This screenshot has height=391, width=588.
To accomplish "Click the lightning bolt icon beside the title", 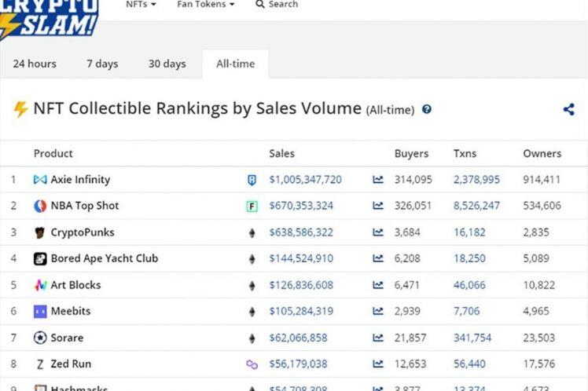I will [20, 109].
